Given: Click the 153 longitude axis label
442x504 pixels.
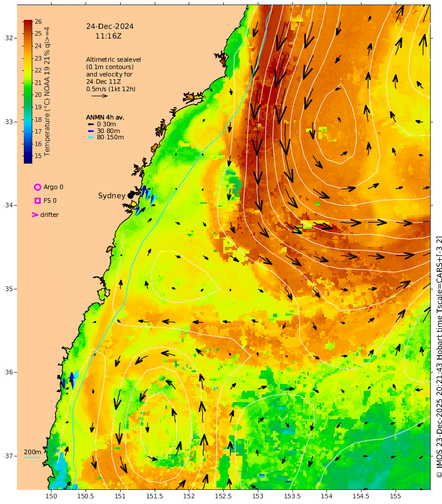Looking at the screenshot, I should pos(258,496).
